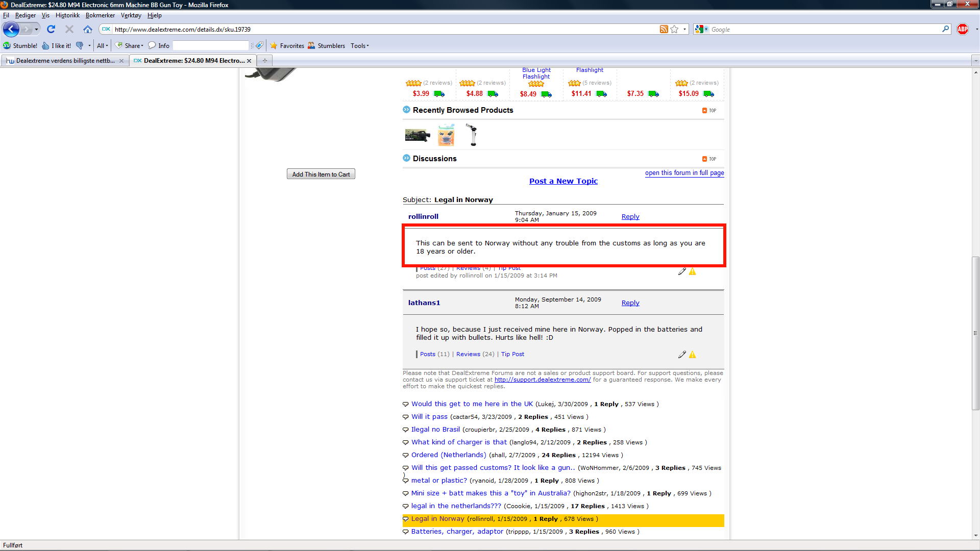Switch to Dealextreme verdens billigste tab
980x551 pixels.
tap(65, 61)
